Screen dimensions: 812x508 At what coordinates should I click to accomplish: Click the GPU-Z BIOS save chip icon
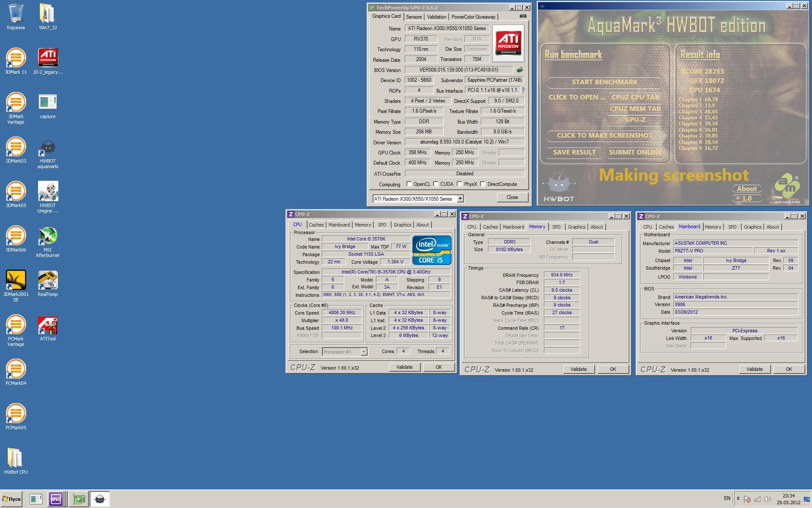pyautogui.click(x=520, y=70)
